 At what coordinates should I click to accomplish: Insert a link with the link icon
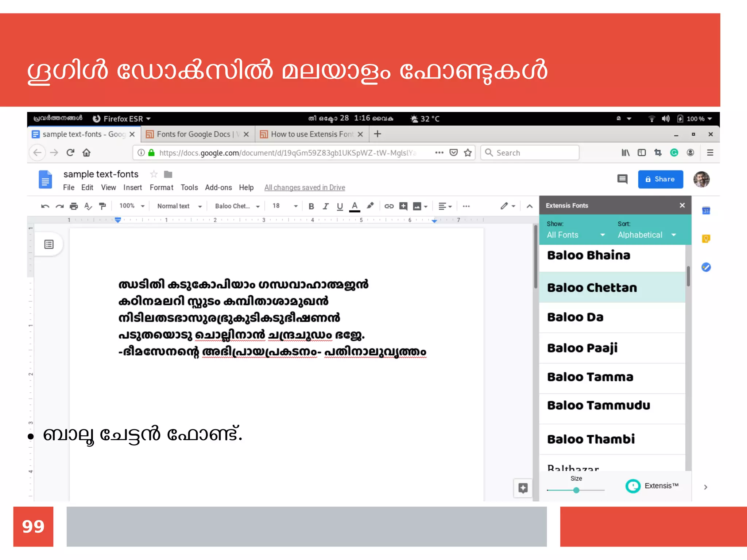coord(389,206)
